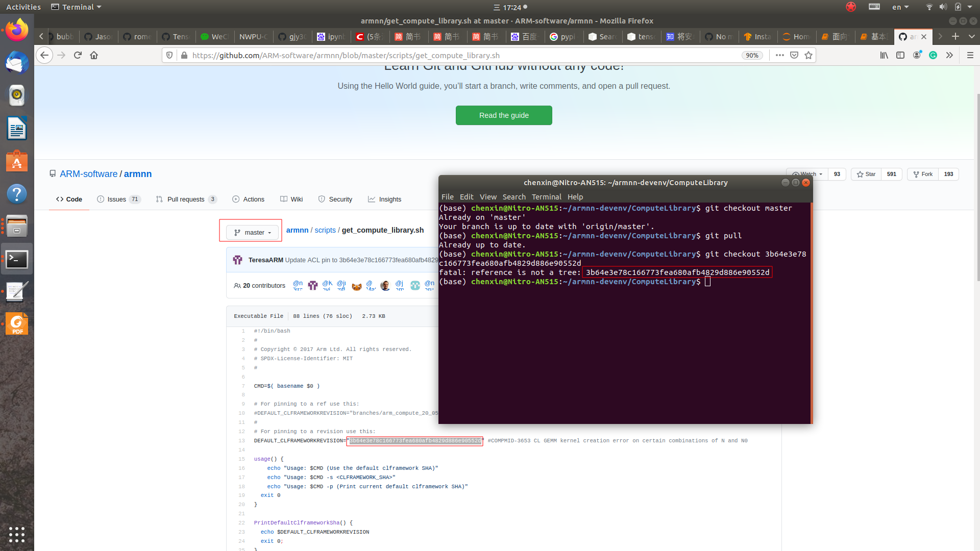Open Firefox hamburger application menu

coord(970,55)
